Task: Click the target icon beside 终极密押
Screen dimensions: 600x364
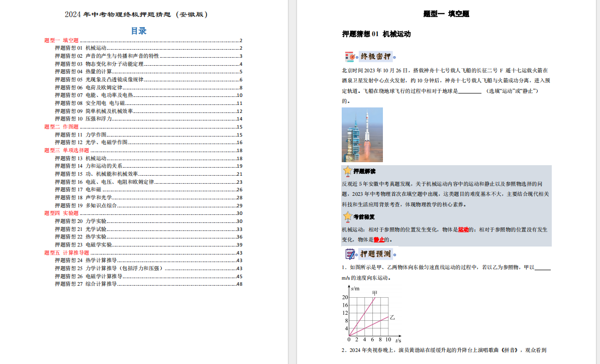Action: [x=350, y=57]
